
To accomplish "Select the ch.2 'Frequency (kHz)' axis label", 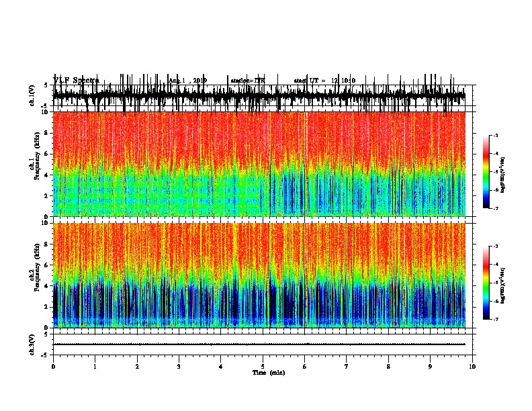I will [37, 267].
